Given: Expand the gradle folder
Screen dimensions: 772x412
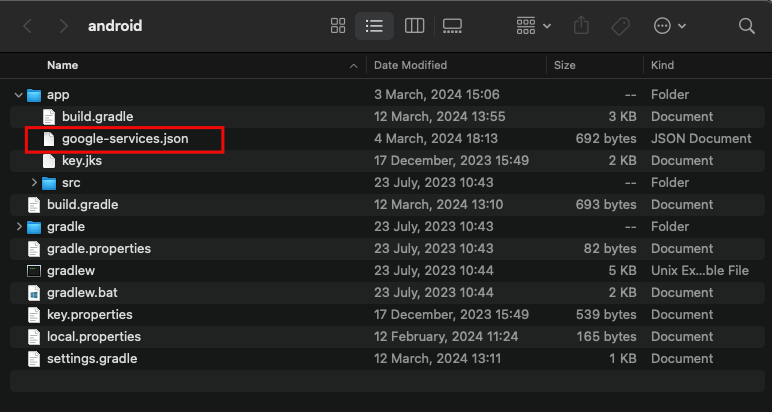Looking at the screenshot, I should pos(19,226).
